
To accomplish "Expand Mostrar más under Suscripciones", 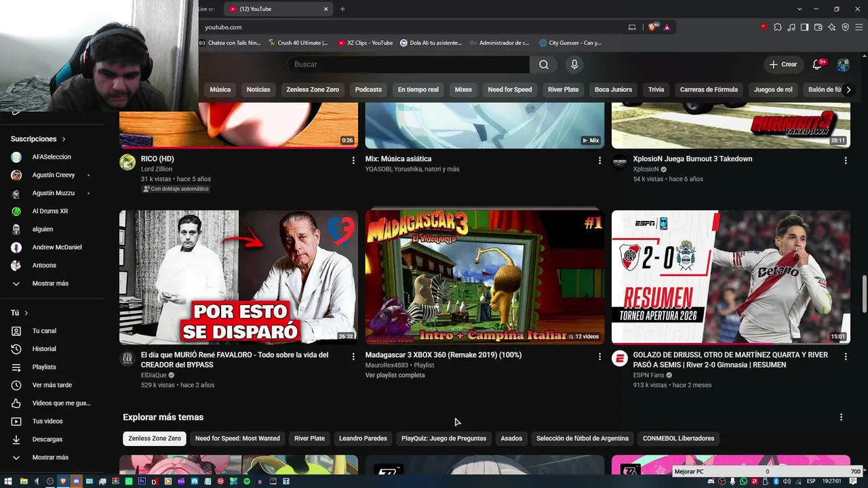I will [52, 283].
